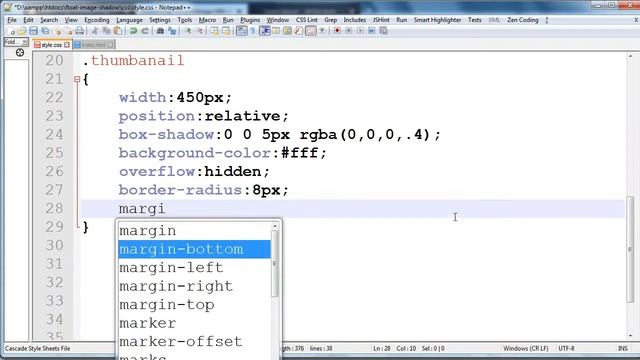Open the Language menu
Viewport: 640px width, 360px height.
pyautogui.click(x=129, y=20)
